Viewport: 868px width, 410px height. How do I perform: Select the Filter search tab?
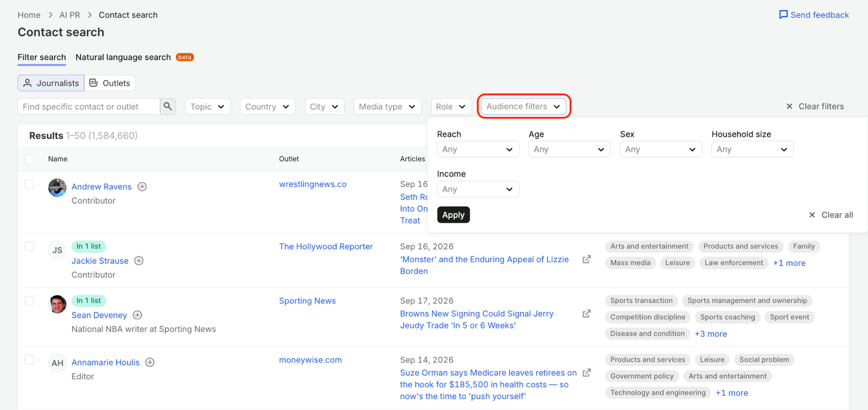(x=42, y=57)
